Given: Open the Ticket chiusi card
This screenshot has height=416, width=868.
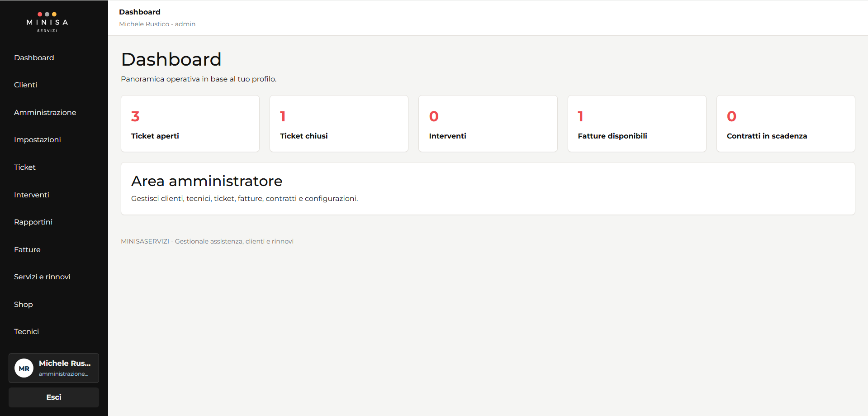Looking at the screenshot, I should 339,124.
